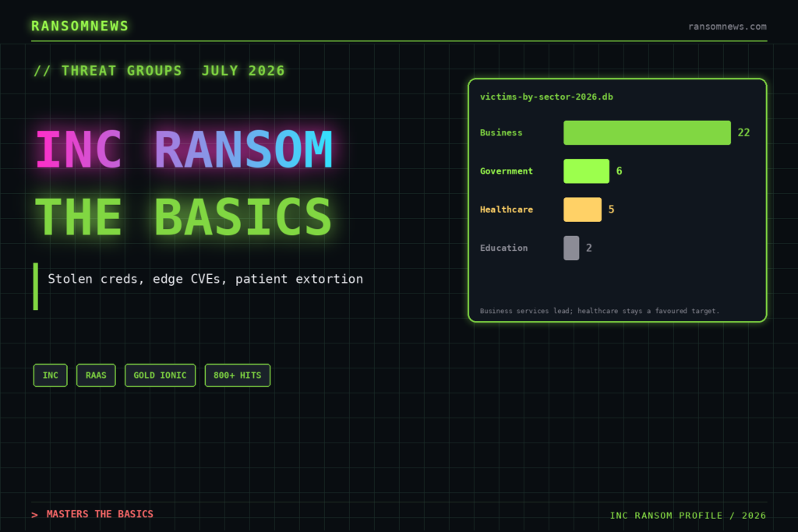Click the "Stolen creds, edge CVEs" subtitle

[x=206, y=279]
